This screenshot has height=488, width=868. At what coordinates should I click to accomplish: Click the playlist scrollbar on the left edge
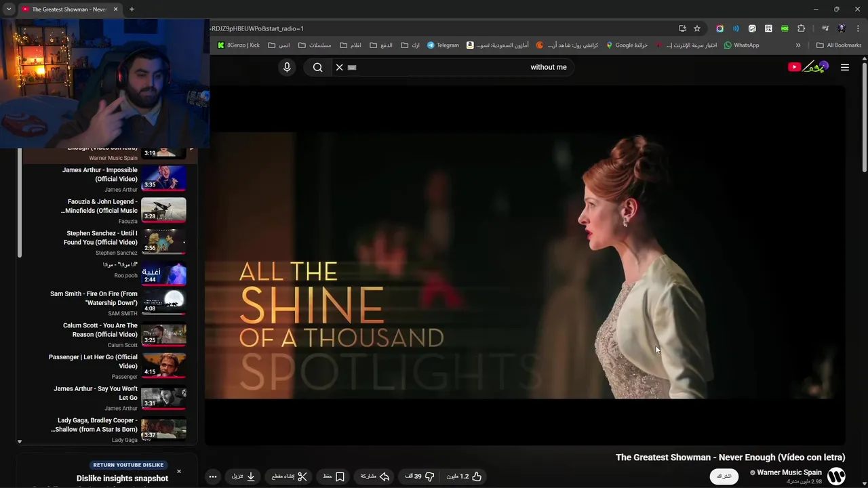[x=19, y=203]
